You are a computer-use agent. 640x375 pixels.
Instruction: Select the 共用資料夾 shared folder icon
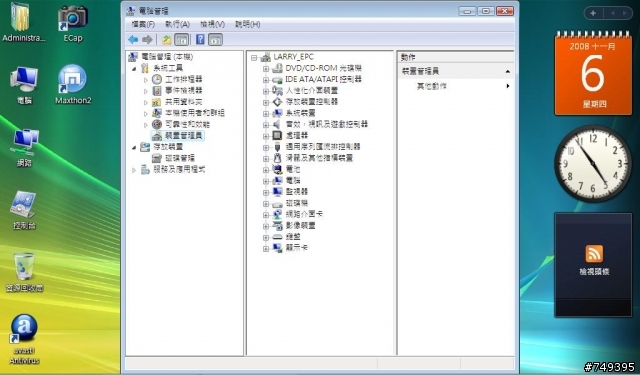pos(157,102)
